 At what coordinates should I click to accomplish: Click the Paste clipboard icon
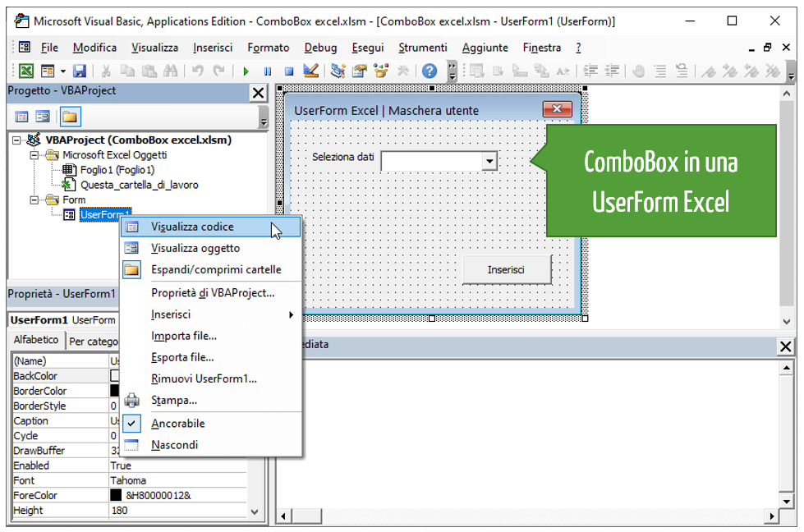149,71
